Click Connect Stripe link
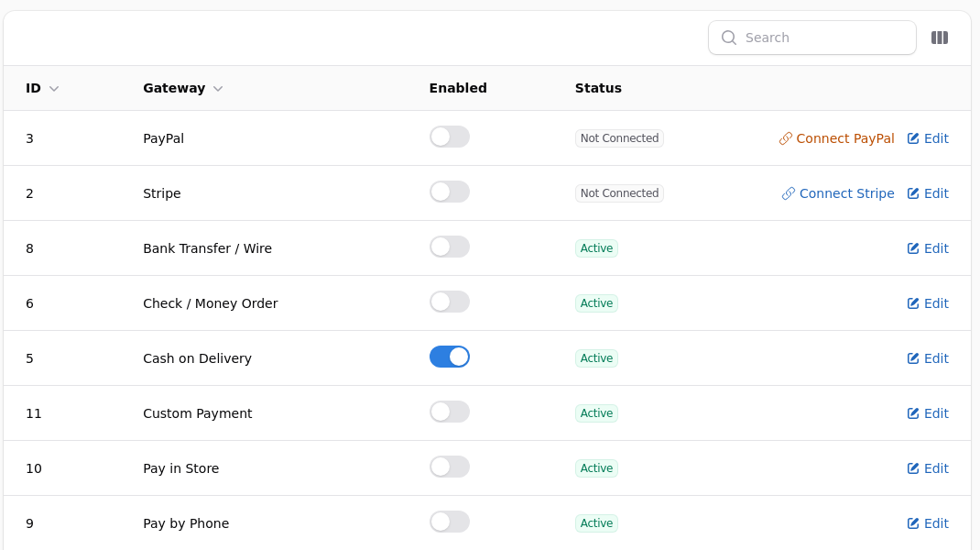Image resolution: width=980 pixels, height=550 pixels. point(838,193)
